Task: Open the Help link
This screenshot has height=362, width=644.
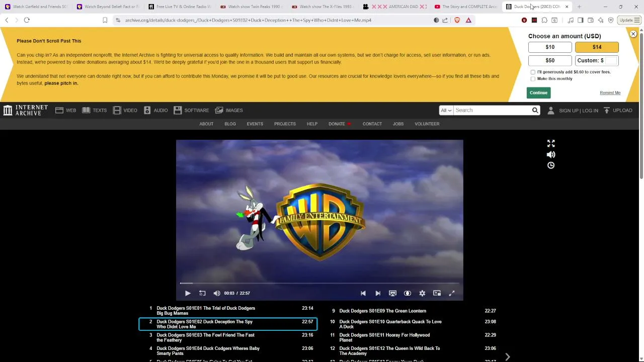Action: tap(312, 124)
